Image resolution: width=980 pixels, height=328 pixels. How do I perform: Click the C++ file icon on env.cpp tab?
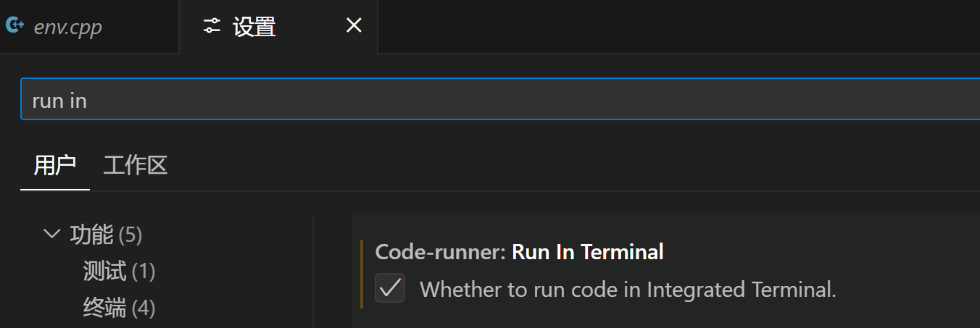click(x=14, y=25)
